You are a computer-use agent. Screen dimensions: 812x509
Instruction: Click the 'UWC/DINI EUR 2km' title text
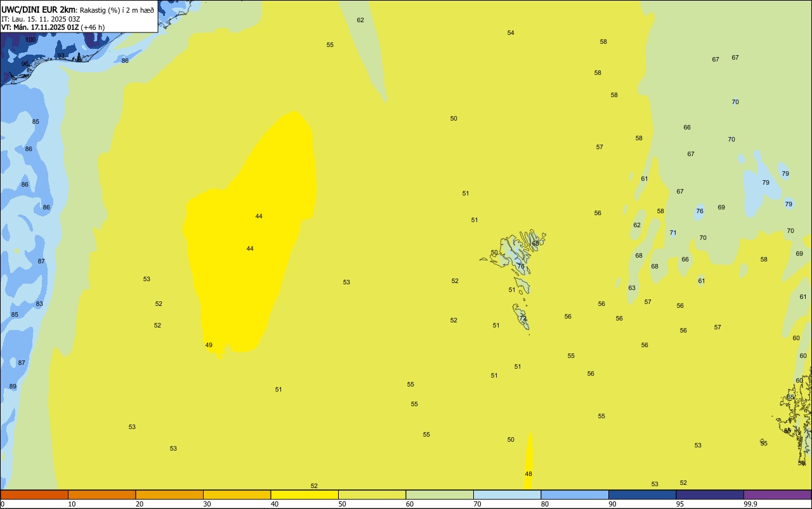[x=39, y=9]
